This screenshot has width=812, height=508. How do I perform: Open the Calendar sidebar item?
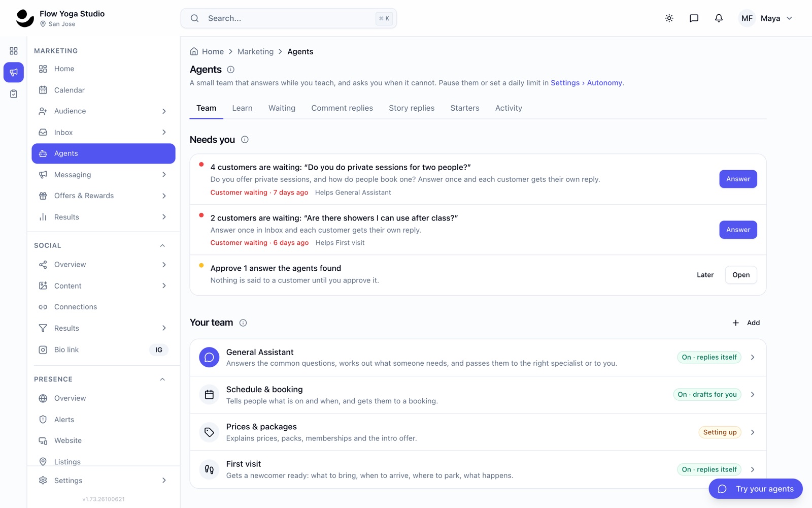tap(104, 90)
